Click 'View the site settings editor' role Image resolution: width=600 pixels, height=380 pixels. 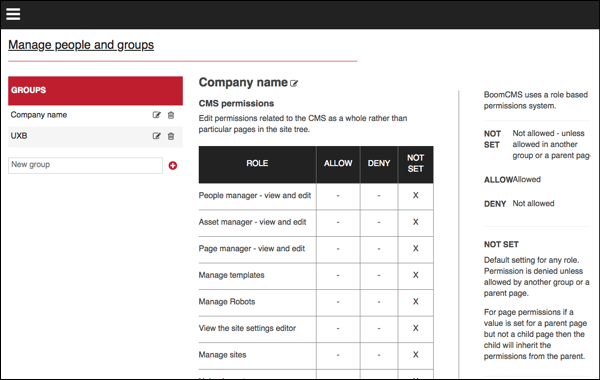coord(247,328)
